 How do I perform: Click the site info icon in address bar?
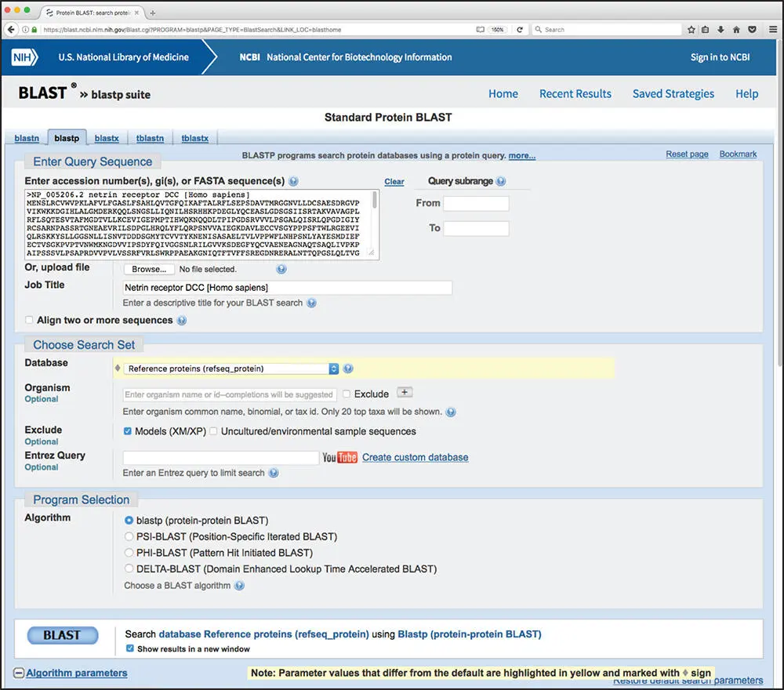25,30
